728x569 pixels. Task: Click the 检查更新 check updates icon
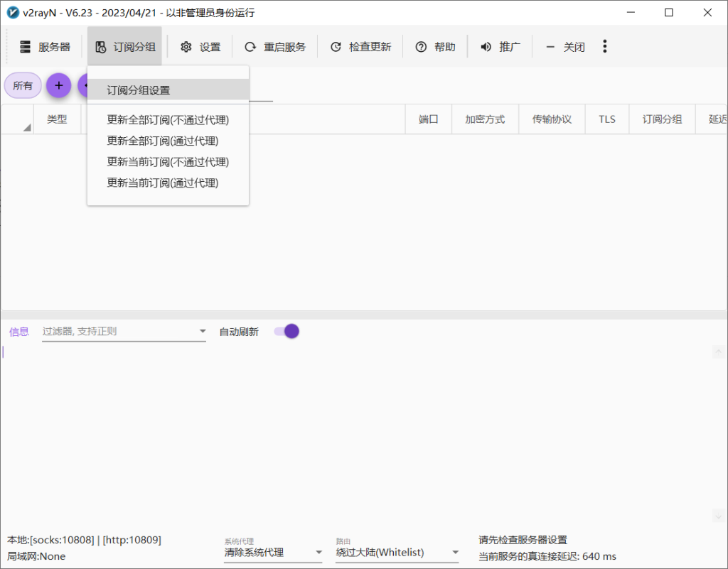[336, 46]
